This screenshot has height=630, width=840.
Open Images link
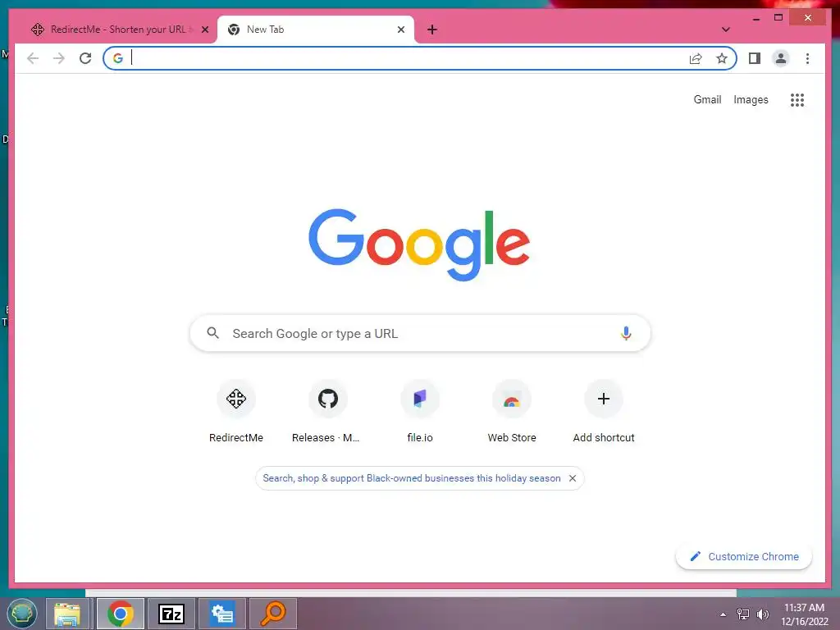pyautogui.click(x=751, y=99)
